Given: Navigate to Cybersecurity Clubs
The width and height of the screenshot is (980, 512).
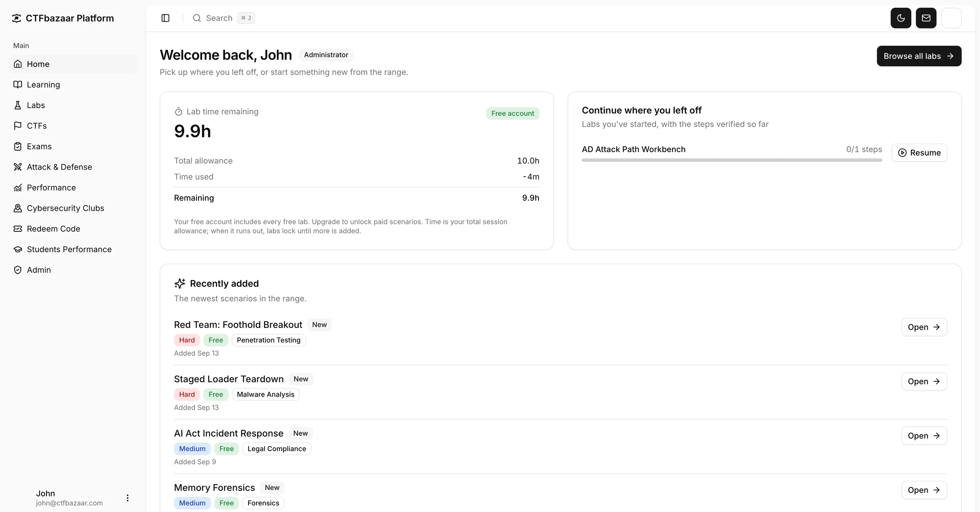Looking at the screenshot, I should click(x=73, y=208).
